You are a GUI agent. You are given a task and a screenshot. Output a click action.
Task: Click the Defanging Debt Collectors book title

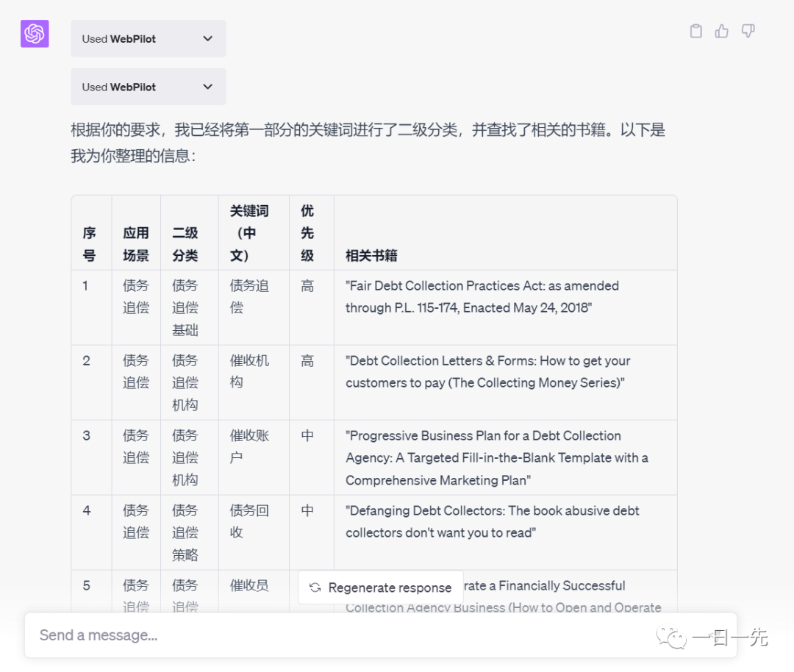[493, 521]
